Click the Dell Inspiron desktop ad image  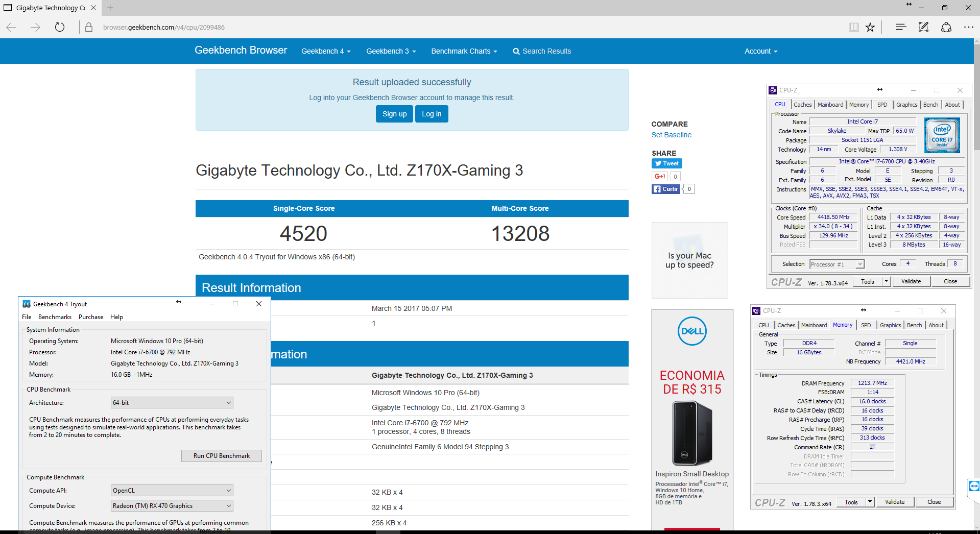click(x=692, y=433)
